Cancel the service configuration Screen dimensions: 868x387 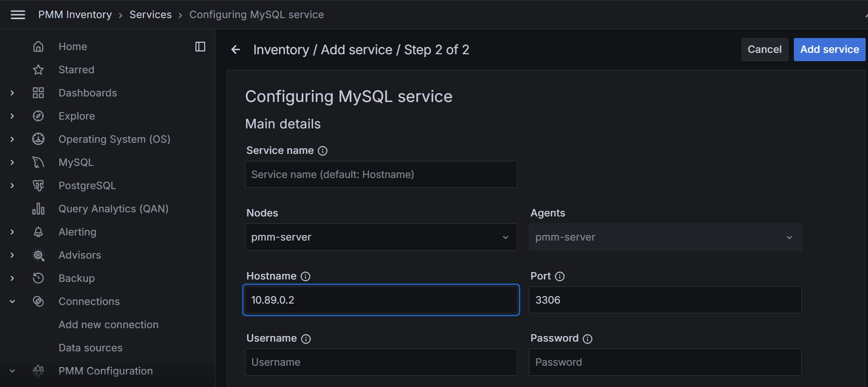[764, 49]
